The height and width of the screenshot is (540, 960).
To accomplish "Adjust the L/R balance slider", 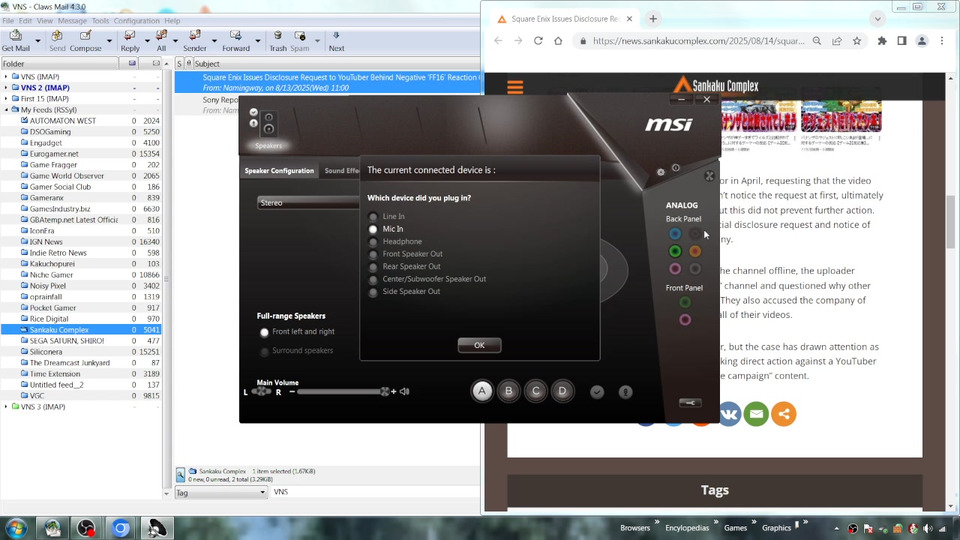I will tap(261, 392).
